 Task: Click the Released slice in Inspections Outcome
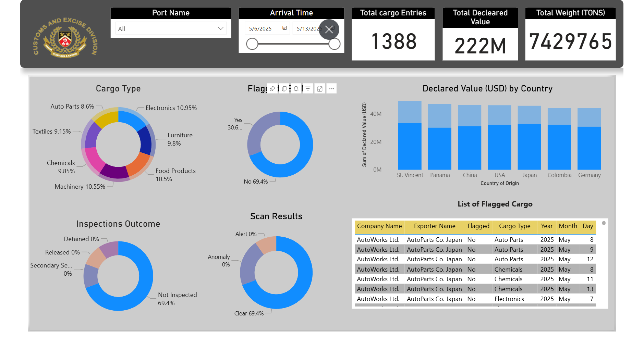(x=96, y=258)
